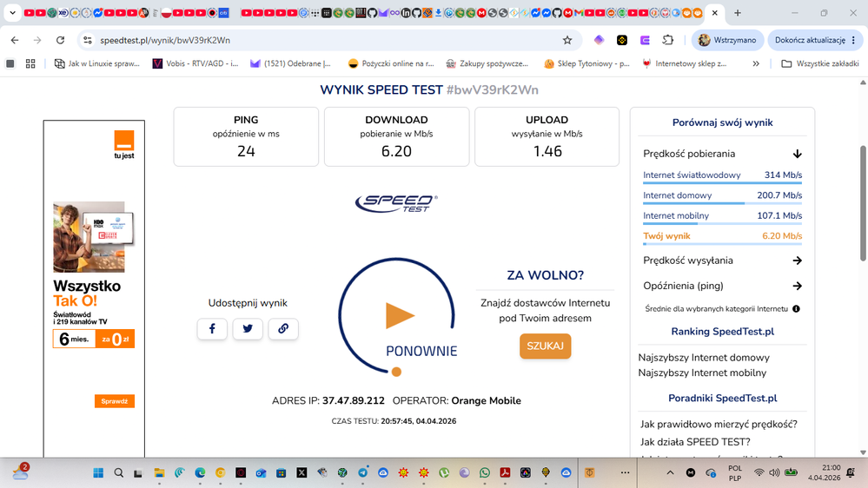Open Windows Start menu

tap(98, 472)
